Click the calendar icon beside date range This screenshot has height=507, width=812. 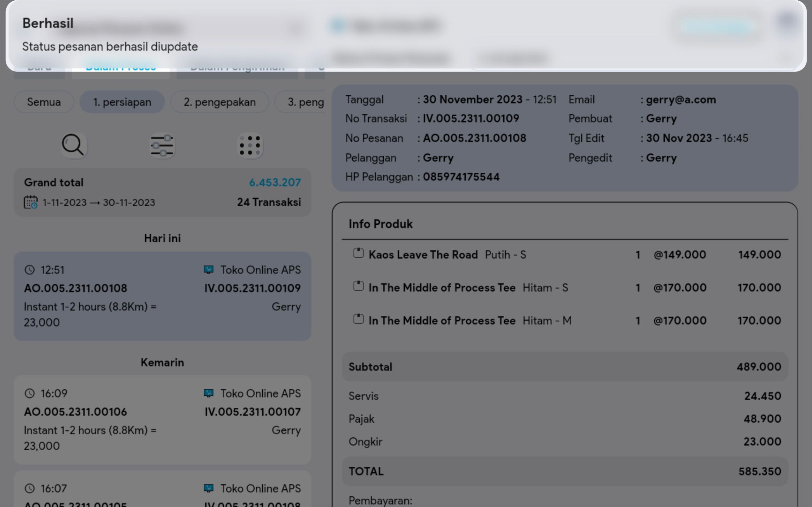30,202
